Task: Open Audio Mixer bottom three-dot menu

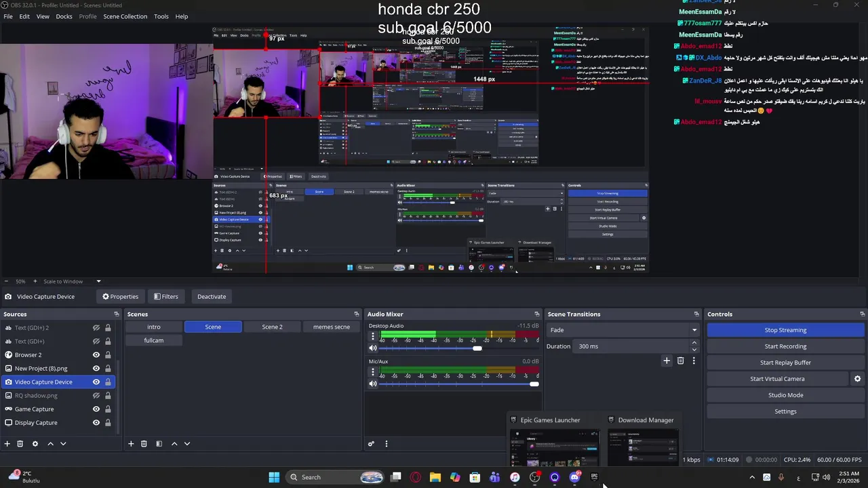Action: [387, 444]
